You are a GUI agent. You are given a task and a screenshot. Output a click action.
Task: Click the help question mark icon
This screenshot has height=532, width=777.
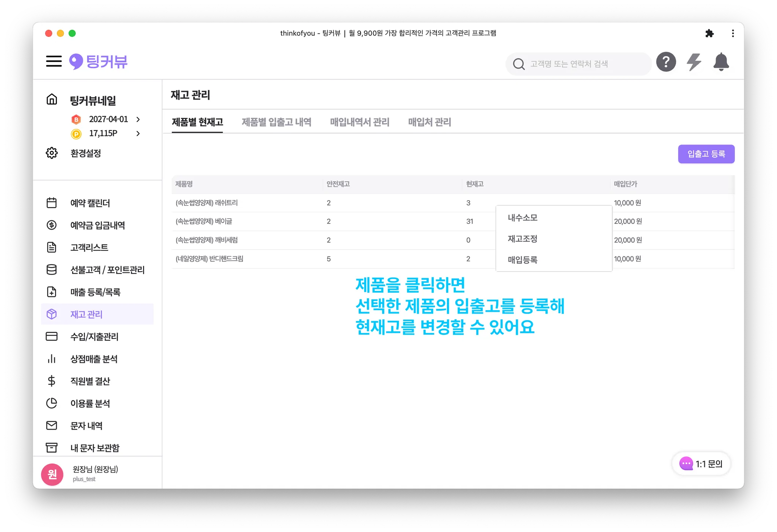pyautogui.click(x=666, y=62)
